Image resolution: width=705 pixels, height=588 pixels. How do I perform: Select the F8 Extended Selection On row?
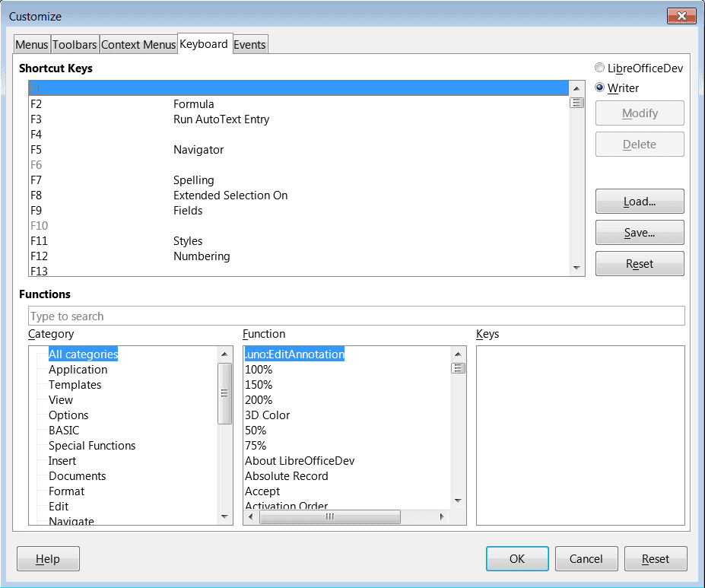pos(299,195)
